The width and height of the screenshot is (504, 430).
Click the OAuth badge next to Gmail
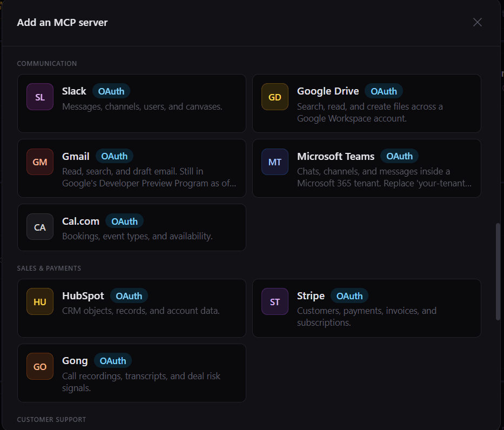tap(115, 156)
